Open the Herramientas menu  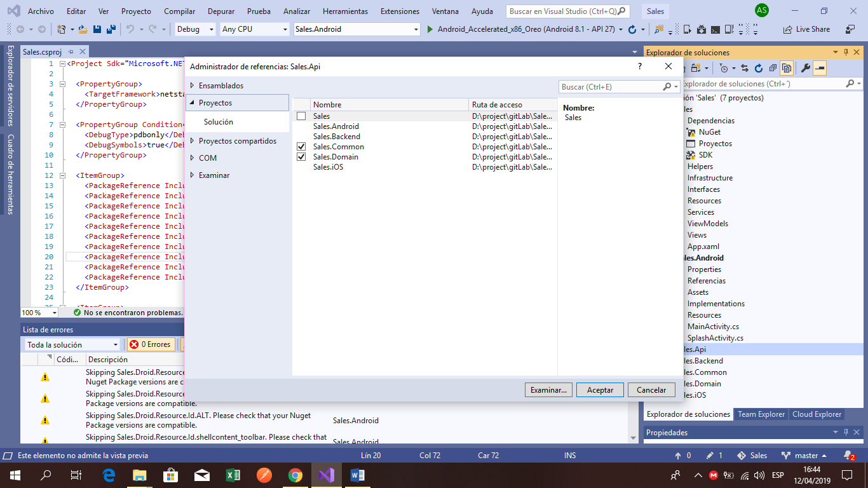(x=345, y=11)
